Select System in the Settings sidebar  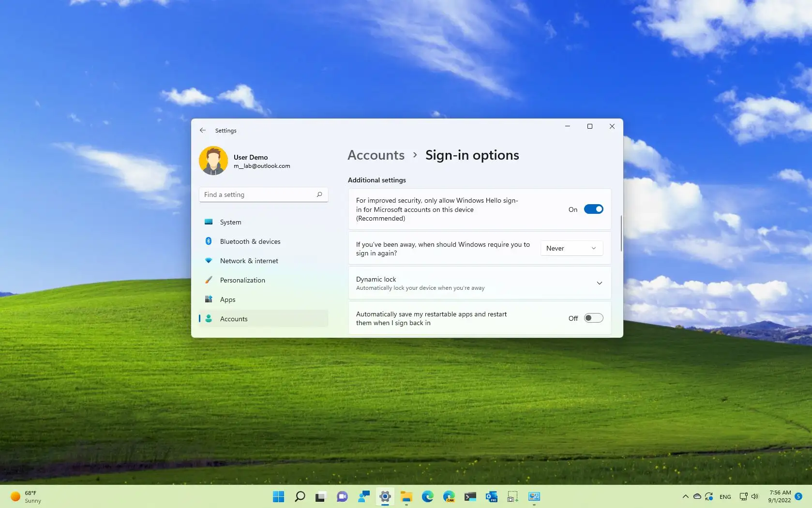(x=230, y=222)
